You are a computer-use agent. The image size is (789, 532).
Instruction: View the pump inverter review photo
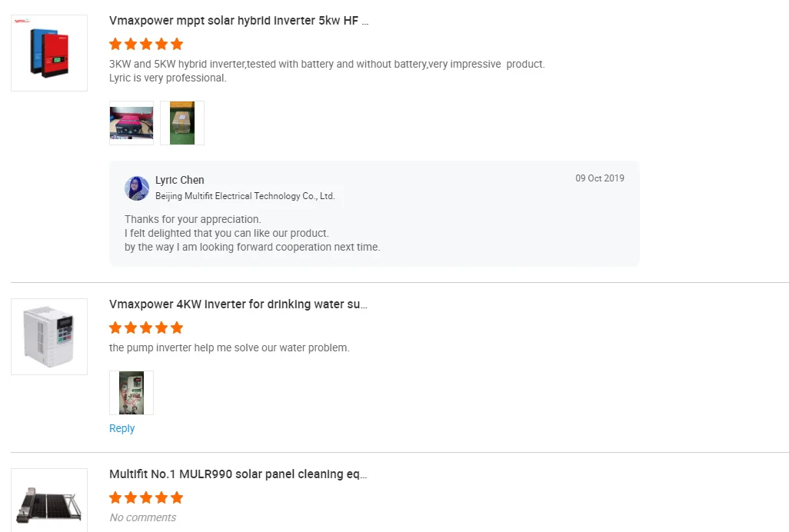(131, 393)
